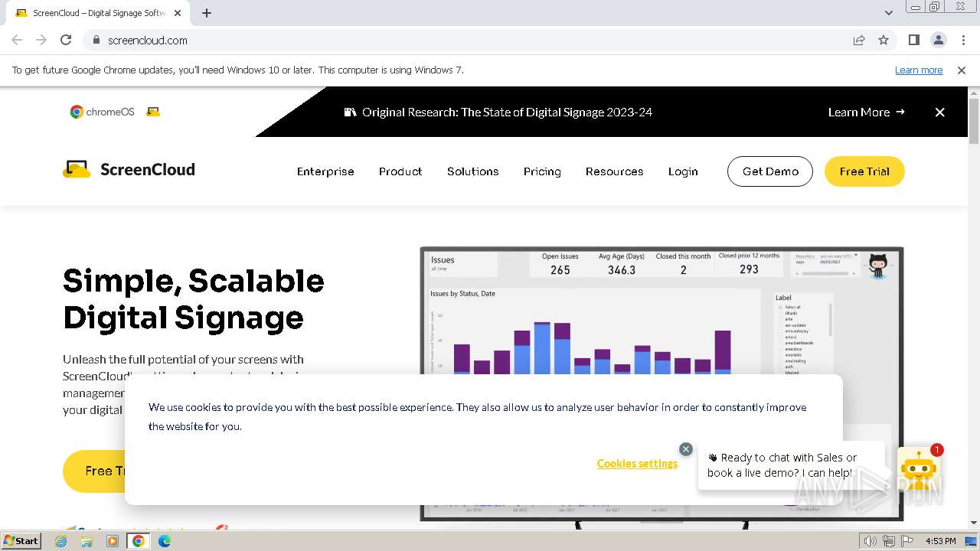Click the Get Demo button
This screenshot has height=551, width=980.
[770, 171]
